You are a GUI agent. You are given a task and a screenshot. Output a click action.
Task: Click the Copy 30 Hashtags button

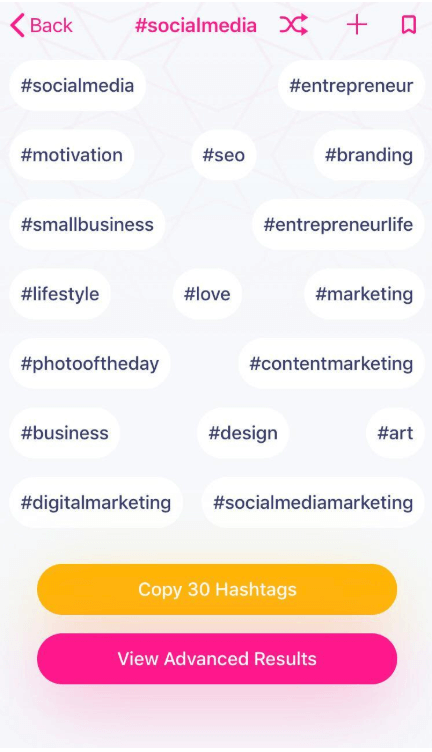coord(217,589)
